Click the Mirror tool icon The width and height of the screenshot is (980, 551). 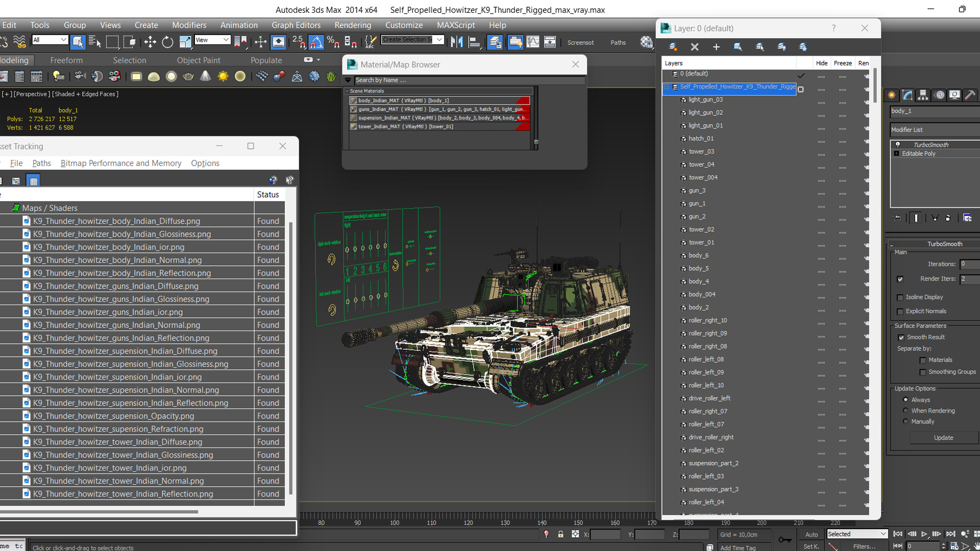point(457,42)
